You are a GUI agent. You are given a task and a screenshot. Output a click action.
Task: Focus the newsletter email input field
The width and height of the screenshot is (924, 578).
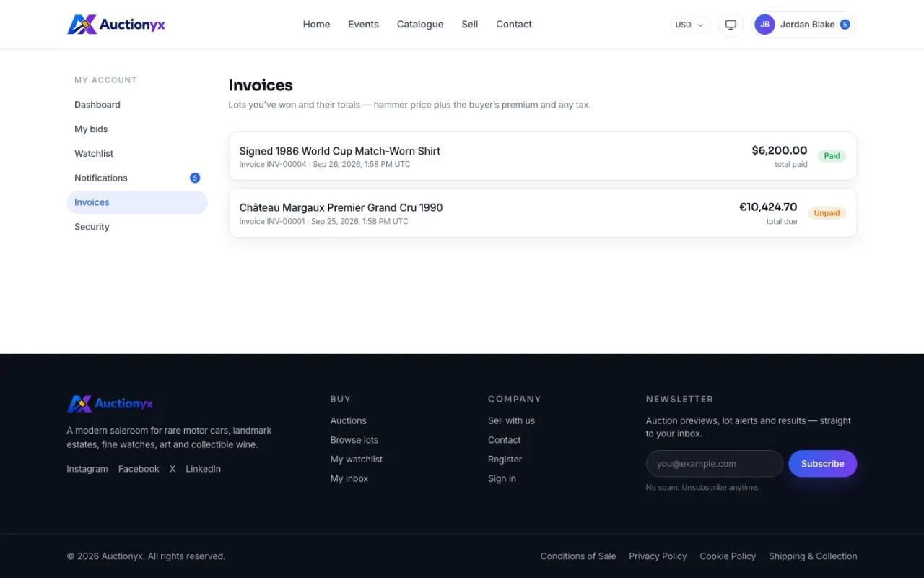click(x=715, y=464)
